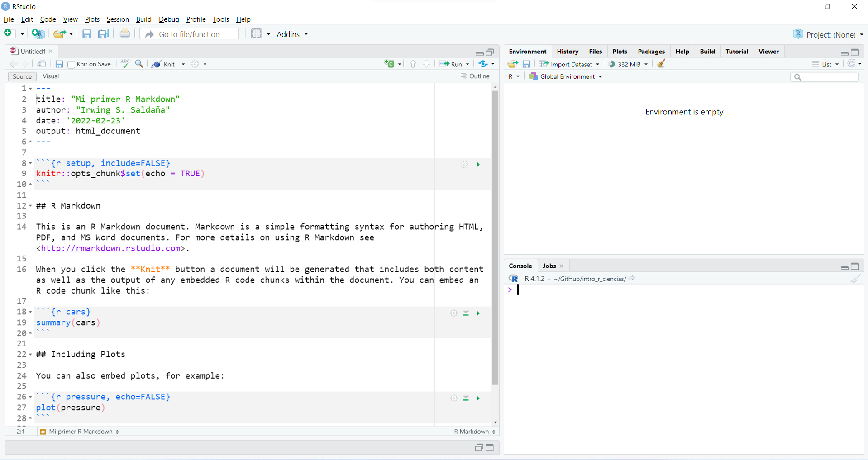Switch editor to Visual mode
The width and height of the screenshot is (868, 460).
(x=51, y=76)
